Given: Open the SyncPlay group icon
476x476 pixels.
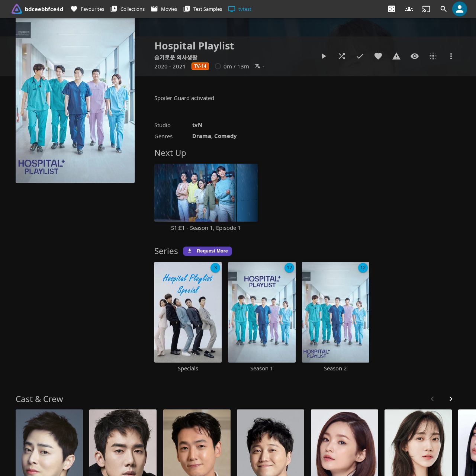Looking at the screenshot, I should (x=409, y=9).
